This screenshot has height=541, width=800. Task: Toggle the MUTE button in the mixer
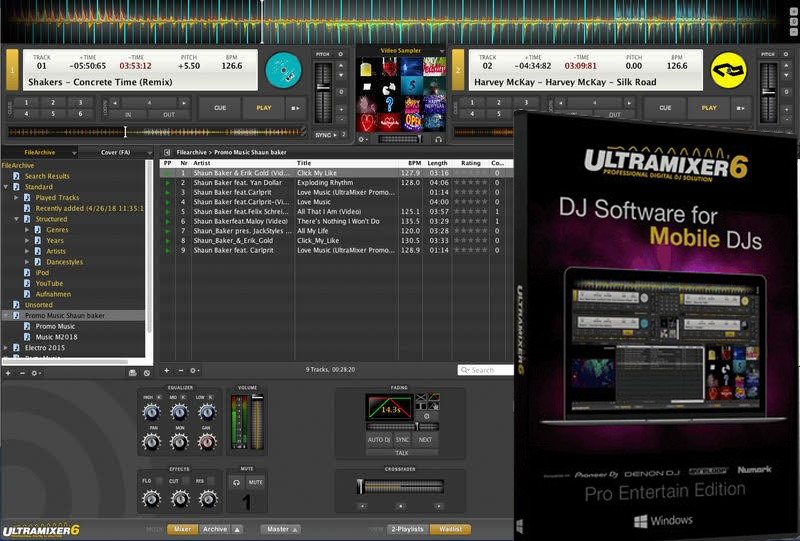coord(256,482)
